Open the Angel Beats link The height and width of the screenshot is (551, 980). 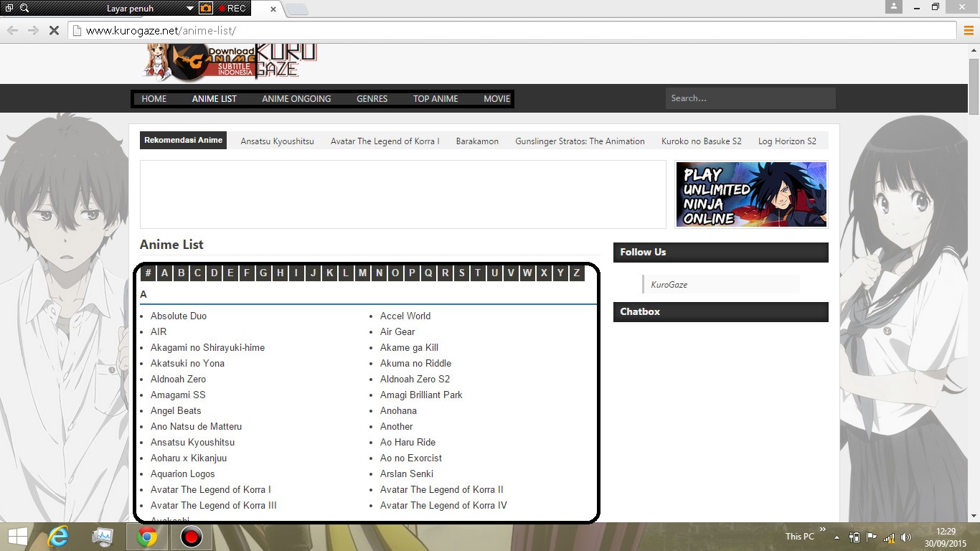[176, 410]
